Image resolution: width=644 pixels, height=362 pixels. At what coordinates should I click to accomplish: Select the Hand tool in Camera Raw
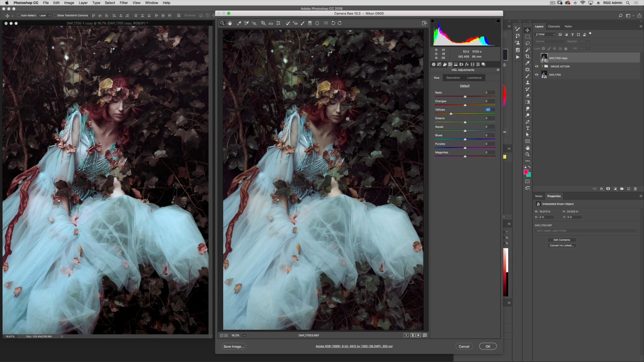(x=230, y=23)
